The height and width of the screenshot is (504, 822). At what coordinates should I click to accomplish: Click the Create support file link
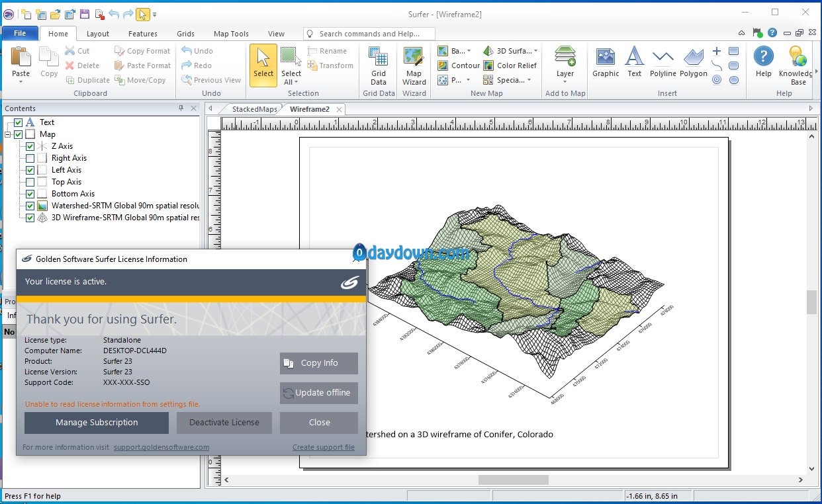324,447
